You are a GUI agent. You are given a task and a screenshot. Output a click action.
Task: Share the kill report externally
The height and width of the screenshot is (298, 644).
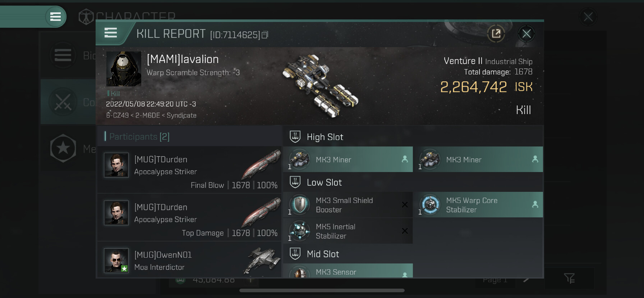[496, 34]
